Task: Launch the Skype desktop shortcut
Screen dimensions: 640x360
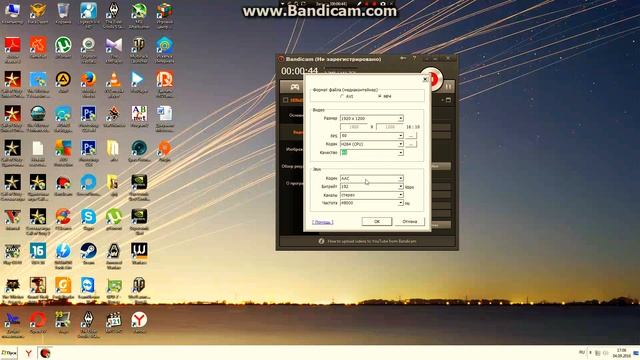Action: point(89,219)
